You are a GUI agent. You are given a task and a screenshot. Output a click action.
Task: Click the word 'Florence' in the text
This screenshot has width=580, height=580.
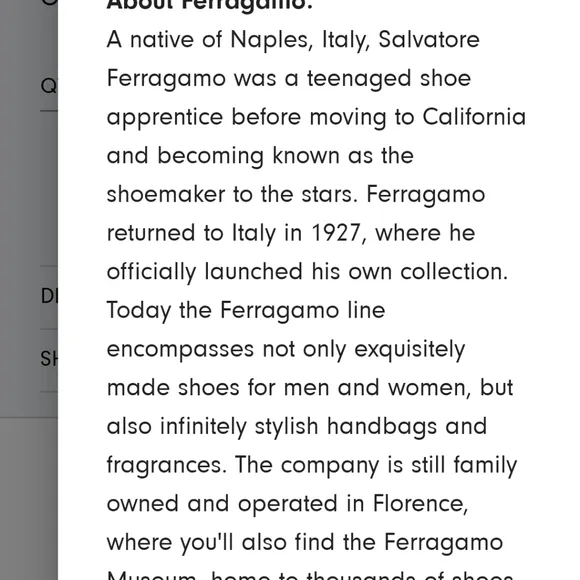tap(421, 504)
